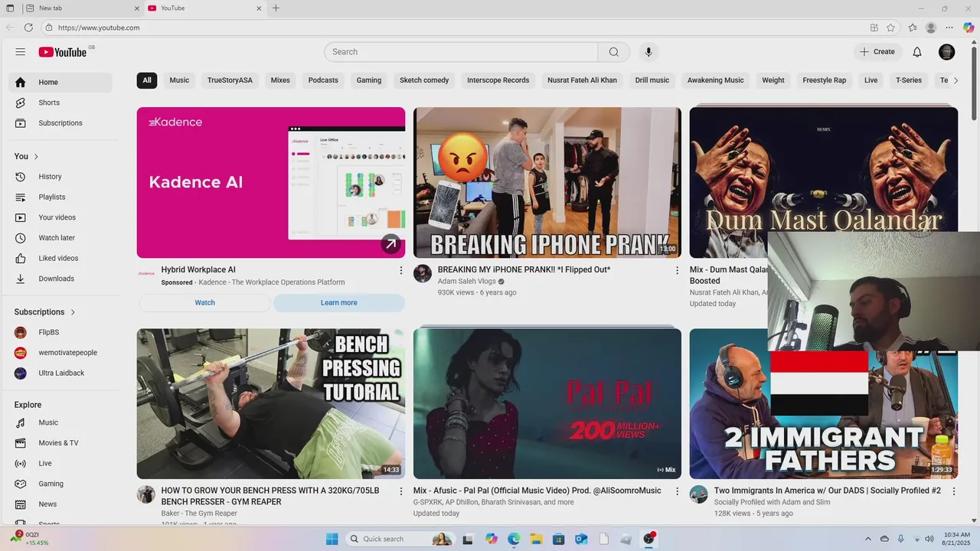
Task: Click the Create button
Action: point(877,52)
